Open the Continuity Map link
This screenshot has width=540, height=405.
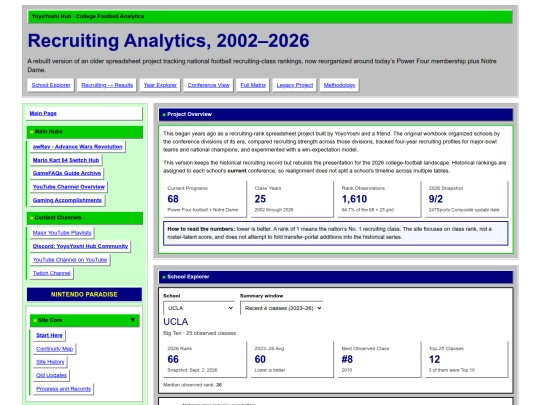point(54,349)
